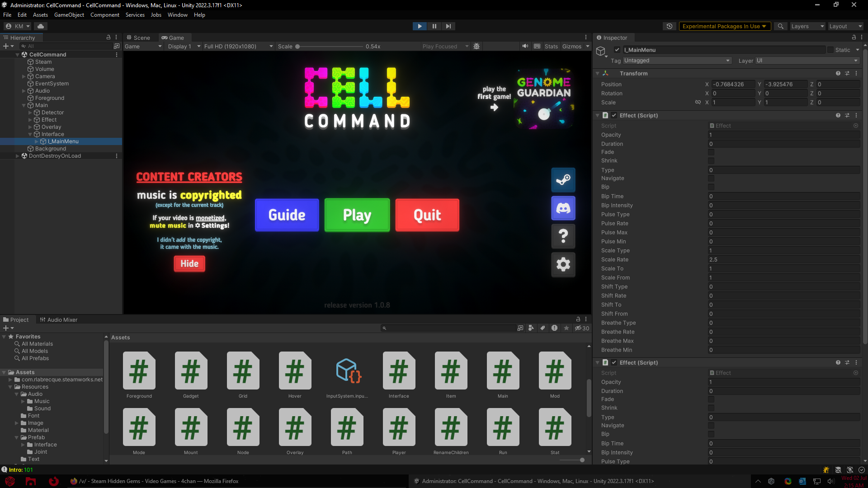Image resolution: width=868 pixels, height=488 pixels.
Task: Toggle first Effect Fade checkbox
Action: [711, 152]
